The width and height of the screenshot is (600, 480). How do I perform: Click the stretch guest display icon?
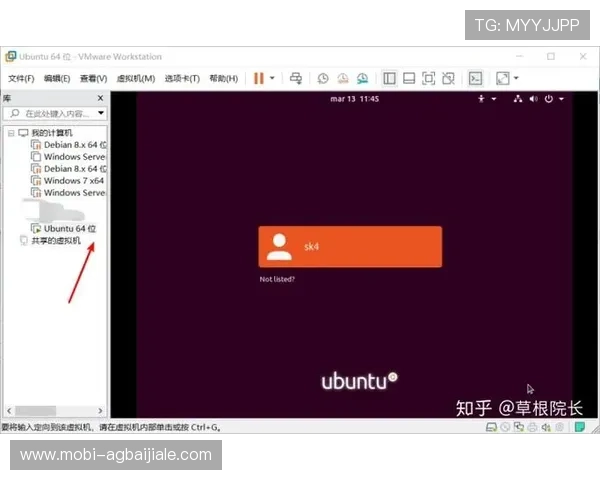click(x=502, y=78)
